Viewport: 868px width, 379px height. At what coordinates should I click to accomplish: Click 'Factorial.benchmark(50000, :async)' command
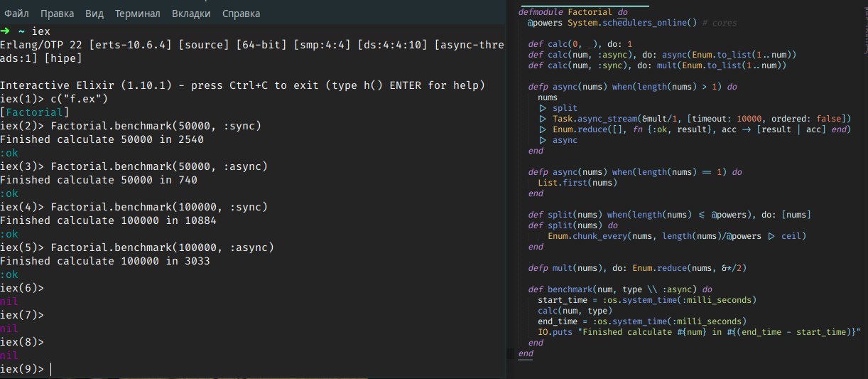pyautogui.click(x=159, y=166)
